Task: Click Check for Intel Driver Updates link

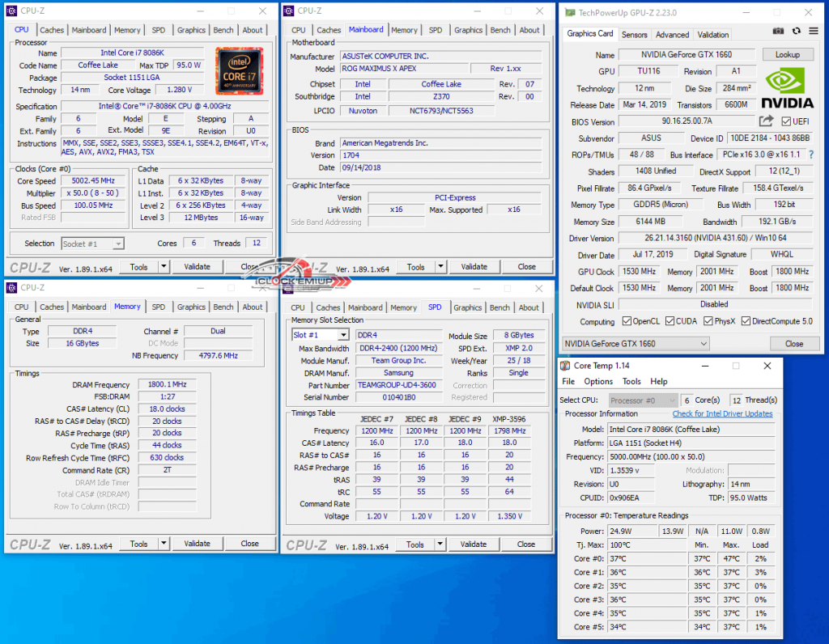Action: [x=722, y=413]
